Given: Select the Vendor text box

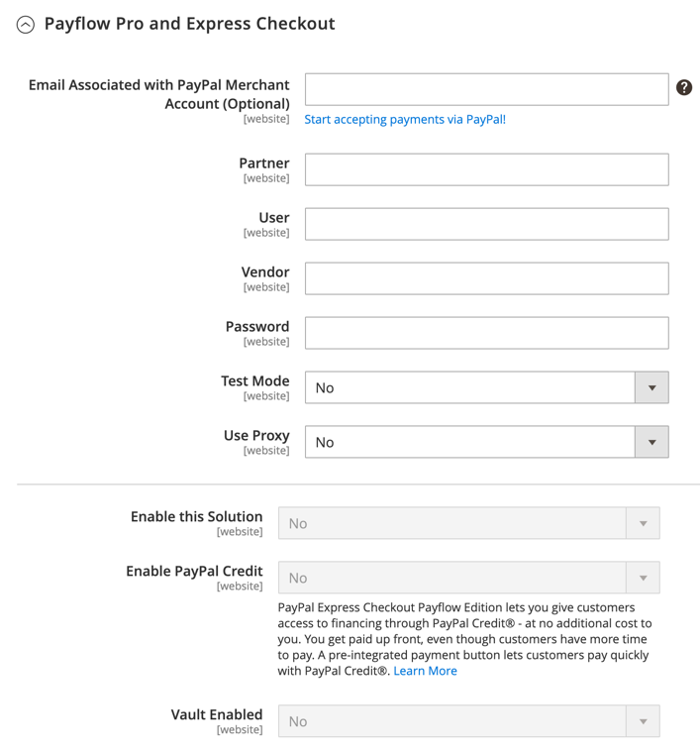Looking at the screenshot, I should tap(486, 278).
